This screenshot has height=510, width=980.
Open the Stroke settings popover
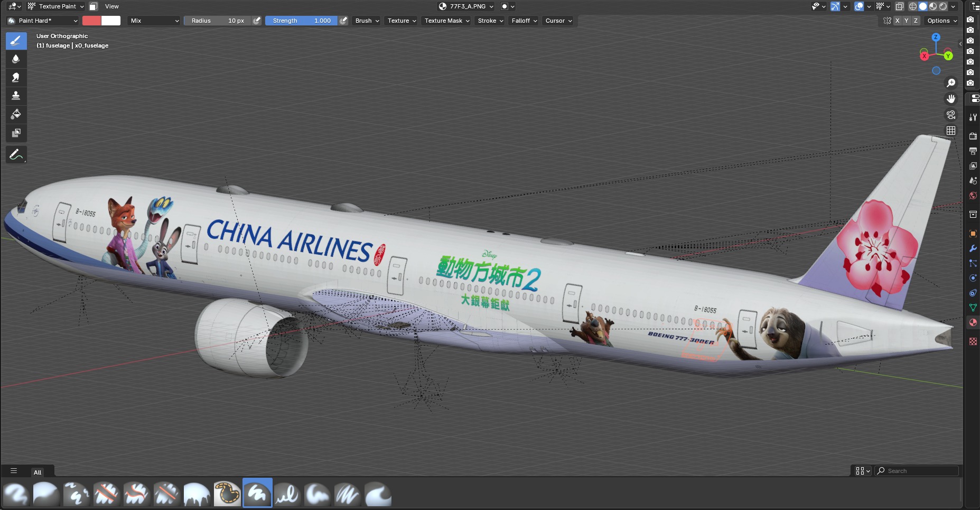[490, 21]
